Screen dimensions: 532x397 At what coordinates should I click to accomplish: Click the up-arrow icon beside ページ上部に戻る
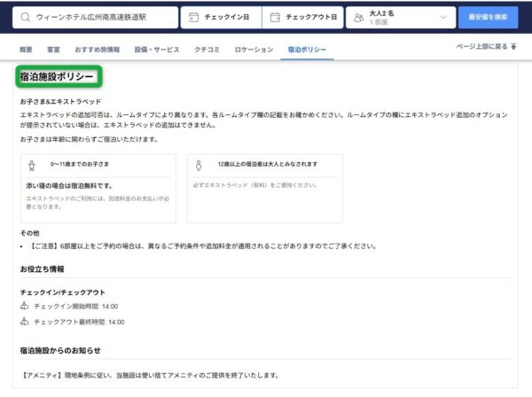click(515, 46)
